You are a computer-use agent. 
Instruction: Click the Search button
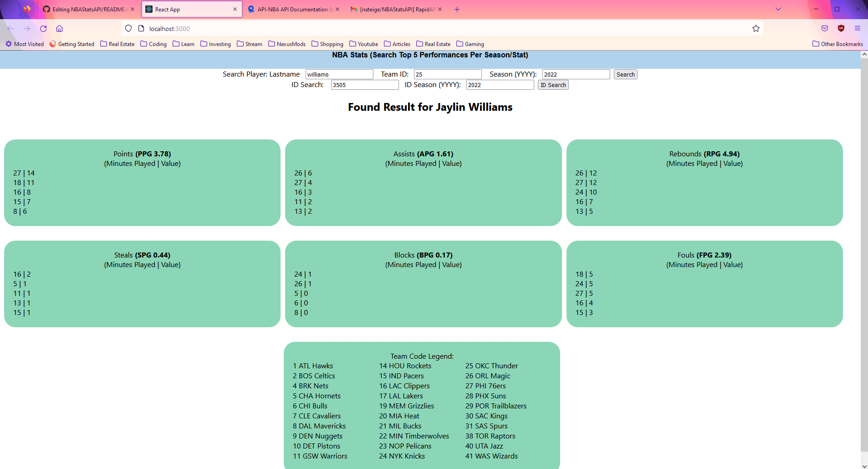[625, 74]
